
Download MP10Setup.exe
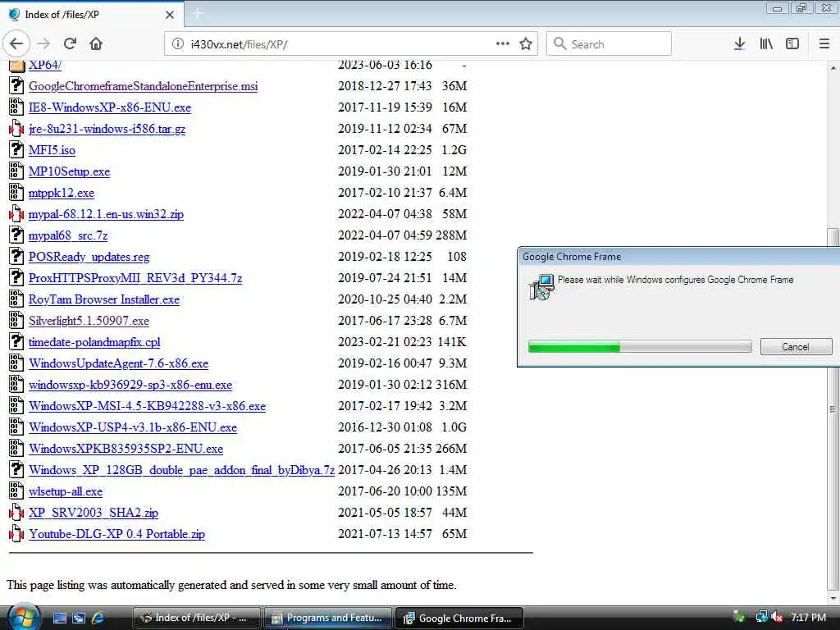tap(69, 171)
